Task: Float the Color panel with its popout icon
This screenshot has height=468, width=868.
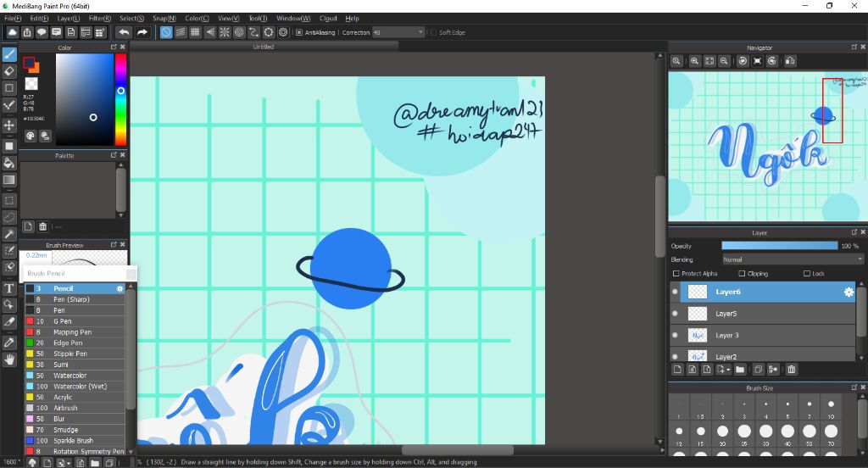Action: (x=114, y=47)
